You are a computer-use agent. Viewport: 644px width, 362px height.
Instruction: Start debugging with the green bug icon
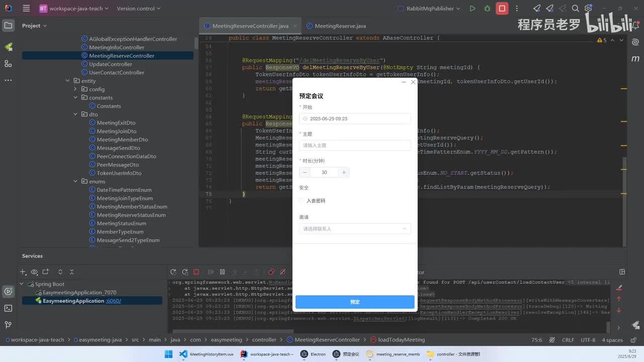point(487,9)
